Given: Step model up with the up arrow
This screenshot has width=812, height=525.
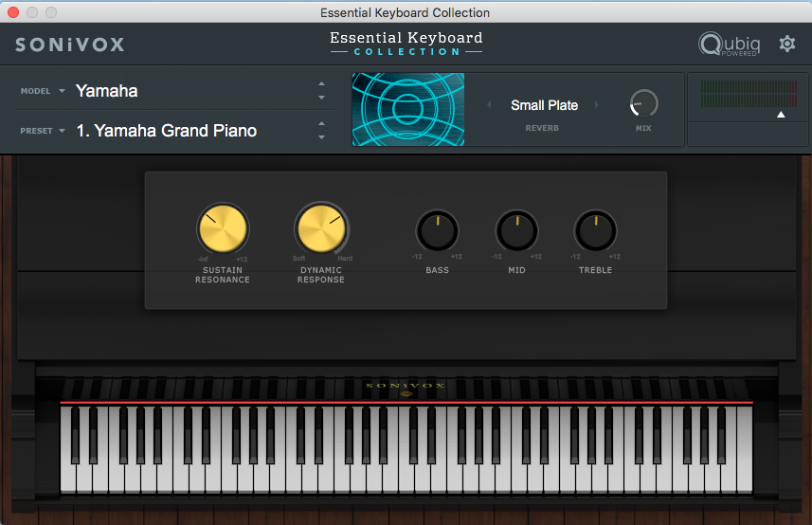Looking at the screenshot, I should 321,84.
